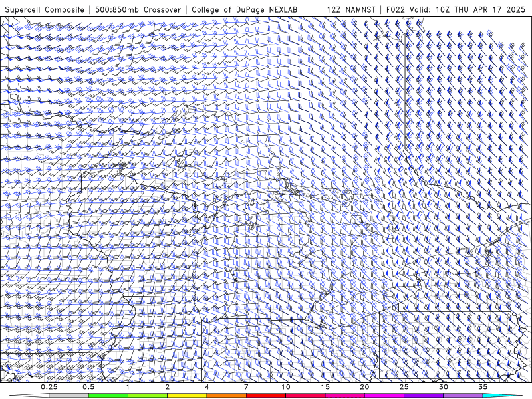Image resolution: width=532 pixels, height=399 pixels.
Task: Select the orange color bar segment
Action: (x=226, y=396)
